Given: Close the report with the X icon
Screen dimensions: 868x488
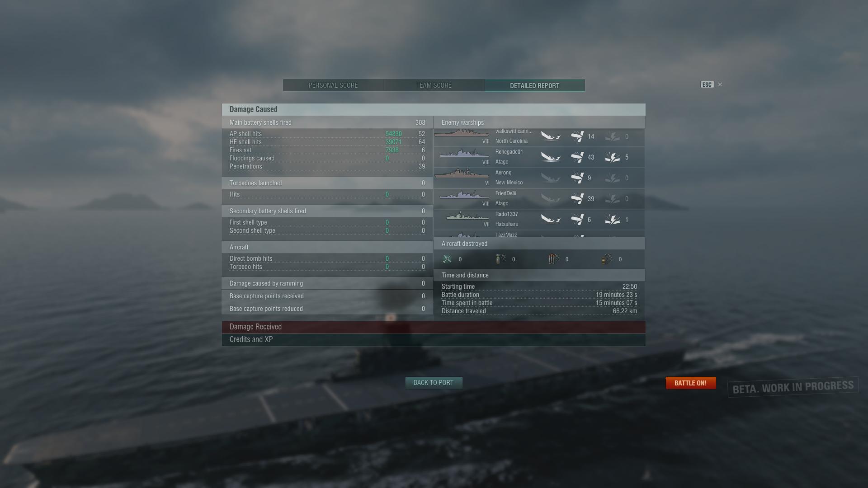Looking at the screenshot, I should (720, 84).
